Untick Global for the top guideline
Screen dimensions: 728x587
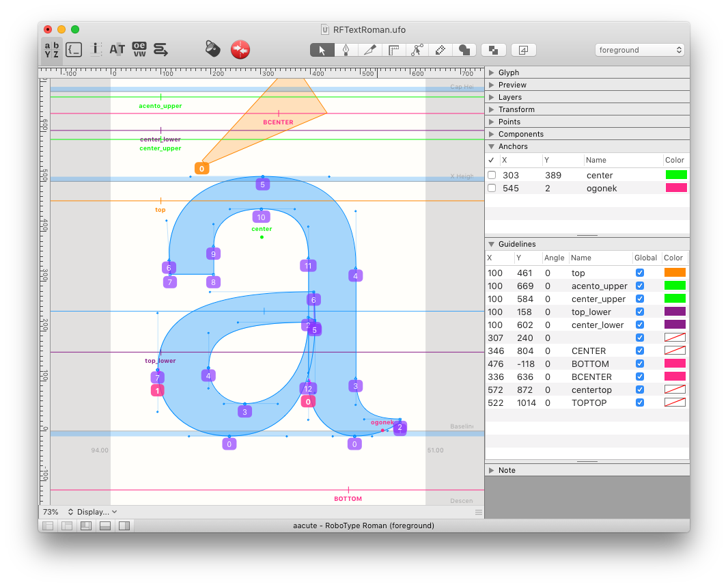pos(640,273)
